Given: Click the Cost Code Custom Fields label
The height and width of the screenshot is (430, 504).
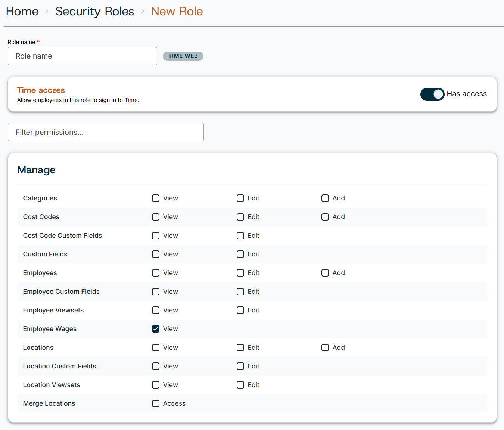Looking at the screenshot, I should tap(62, 236).
